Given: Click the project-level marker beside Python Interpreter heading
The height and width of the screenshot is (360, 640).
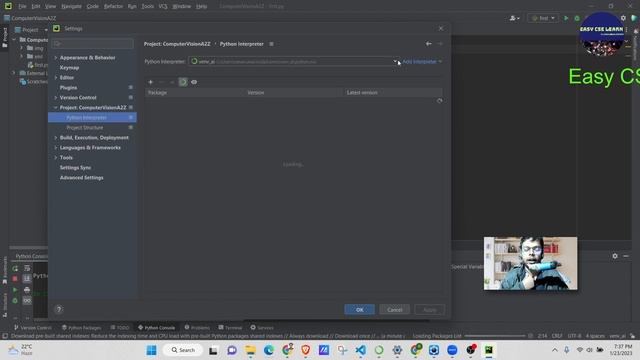Looking at the screenshot, I should 271,44.
